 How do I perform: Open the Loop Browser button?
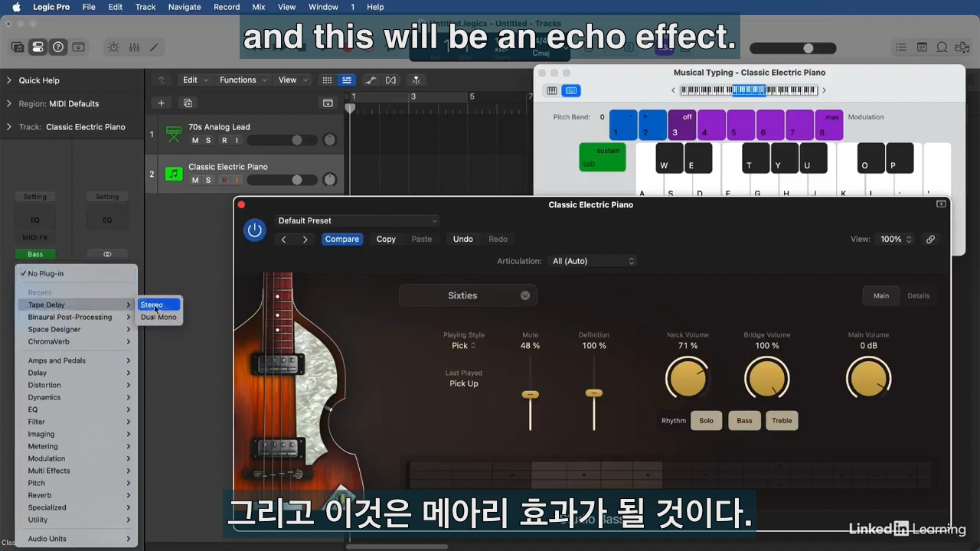click(942, 47)
